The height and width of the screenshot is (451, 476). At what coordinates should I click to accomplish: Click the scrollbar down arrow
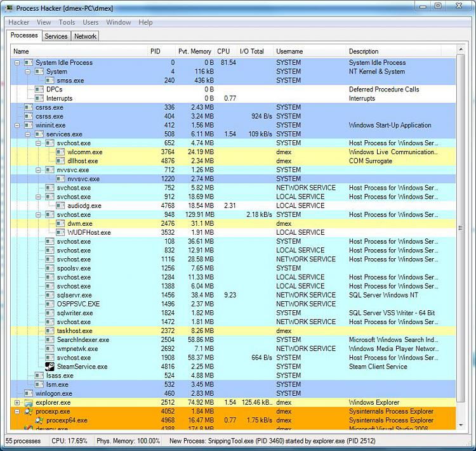461,425
